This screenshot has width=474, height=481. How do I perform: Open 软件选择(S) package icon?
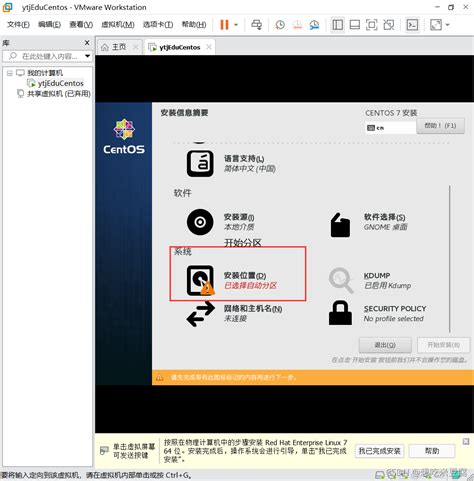340,225
